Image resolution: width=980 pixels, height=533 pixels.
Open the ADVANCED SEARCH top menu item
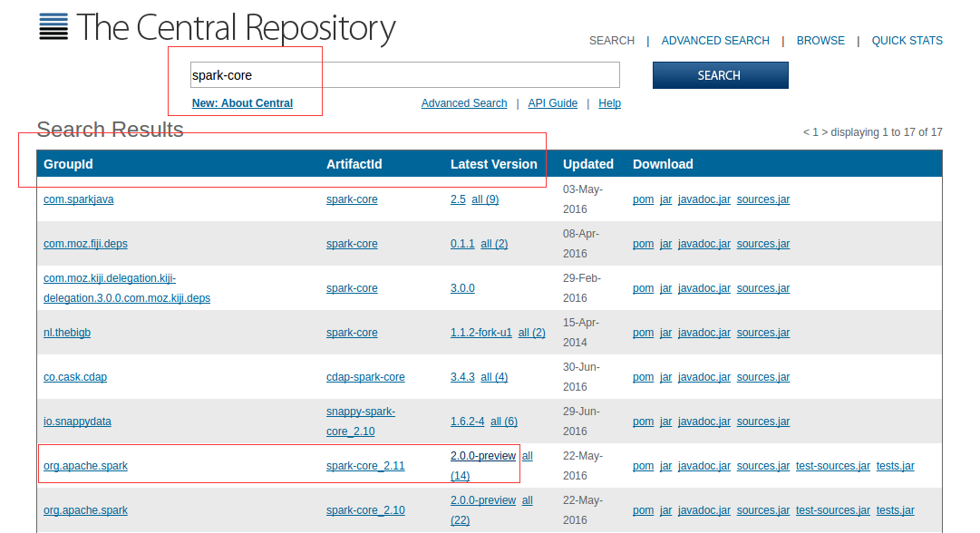point(715,41)
